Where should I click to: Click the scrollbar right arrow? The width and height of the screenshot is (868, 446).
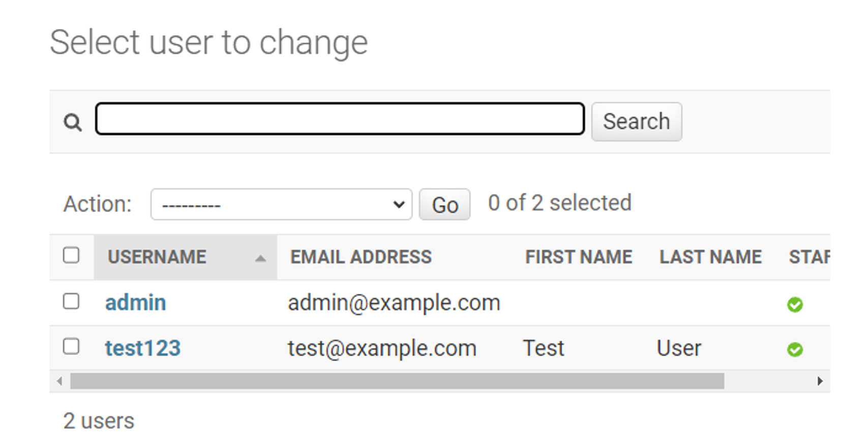pos(820,381)
